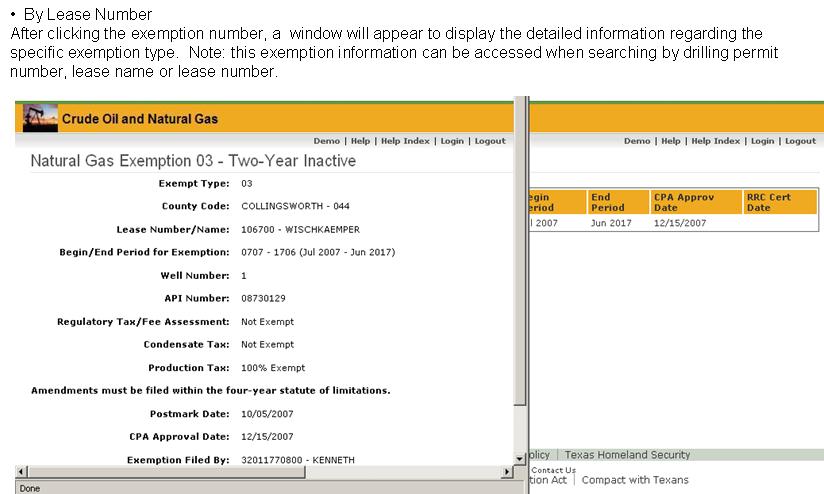The height and width of the screenshot is (494, 824).
Task: Click the popup's vertical scrollbar track
Action: [518, 300]
